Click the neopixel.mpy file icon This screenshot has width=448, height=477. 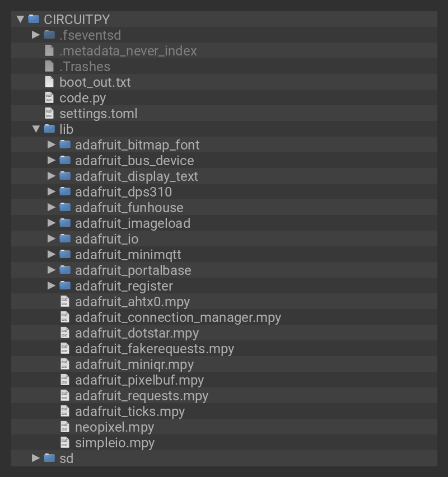pos(65,427)
